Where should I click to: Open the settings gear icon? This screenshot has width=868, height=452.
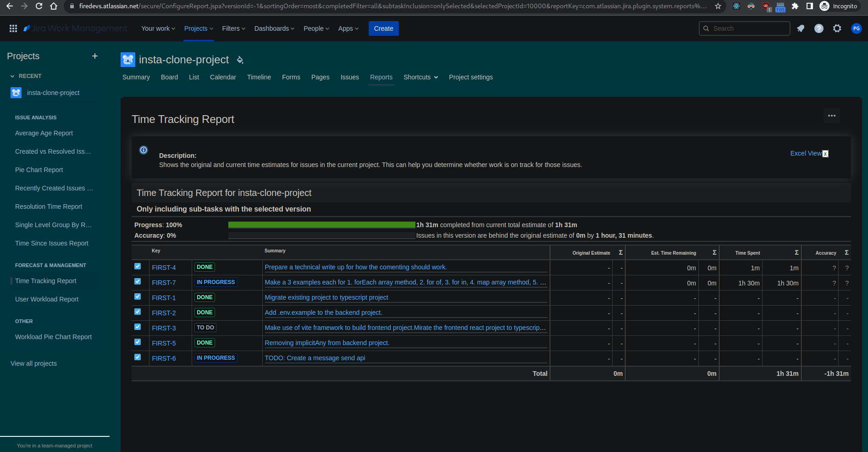[x=837, y=28]
